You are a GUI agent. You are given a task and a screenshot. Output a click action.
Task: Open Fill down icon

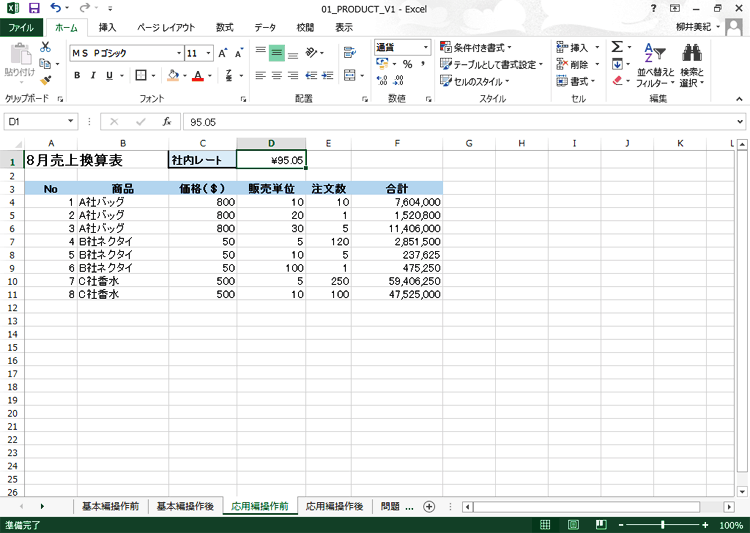(617, 64)
